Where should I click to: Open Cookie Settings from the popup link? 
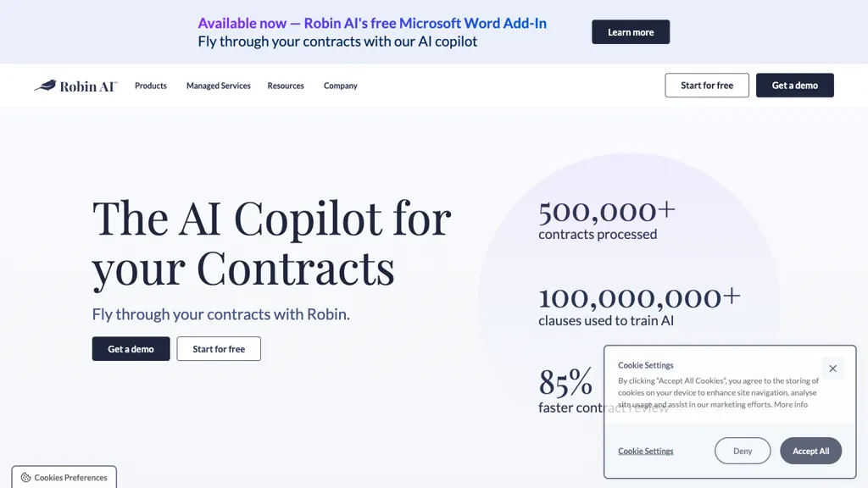point(645,451)
